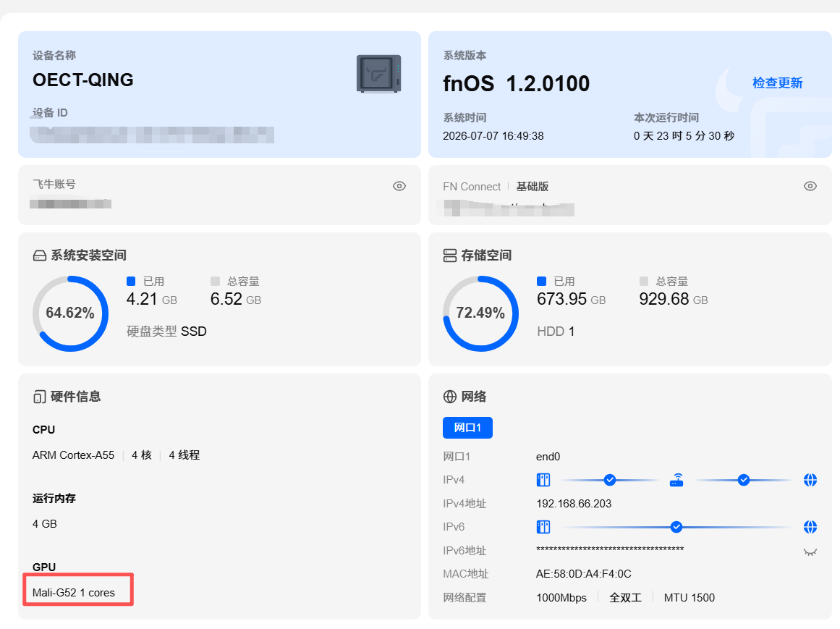Click the 硬件信息 hardware icon
The width and height of the screenshot is (840, 629).
[x=40, y=397]
